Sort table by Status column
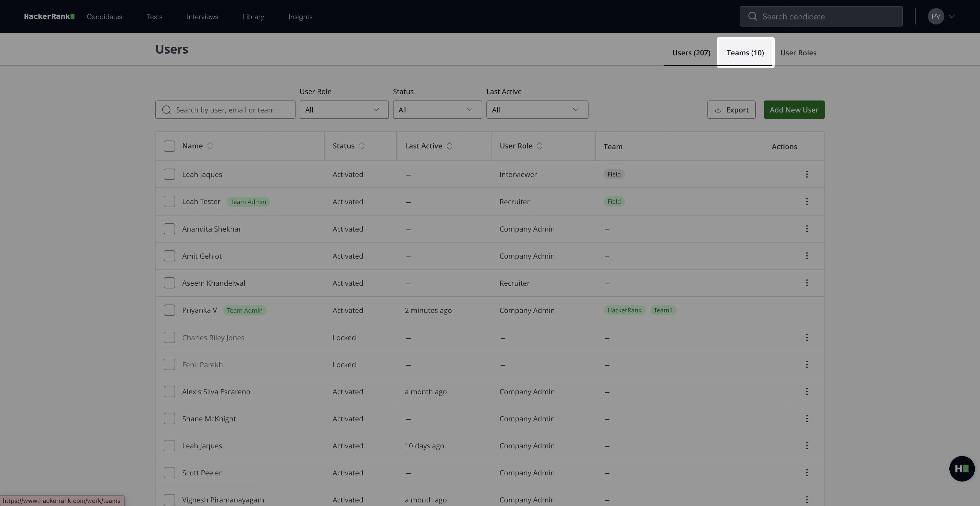 click(x=362, y=146)
